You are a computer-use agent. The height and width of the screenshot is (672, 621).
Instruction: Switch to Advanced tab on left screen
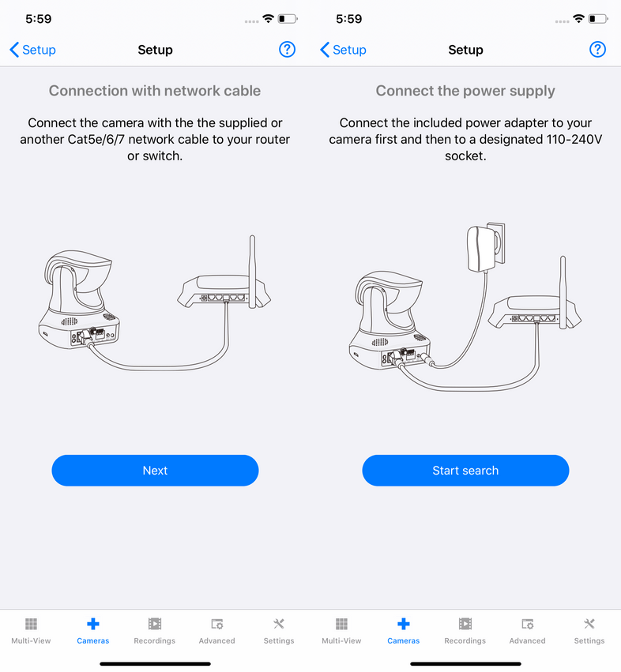coord(217,631)
